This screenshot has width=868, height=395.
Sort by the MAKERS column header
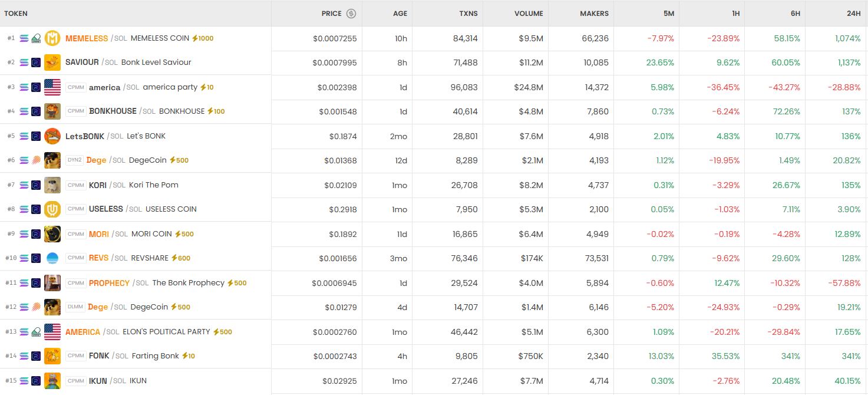click(x=594, y=14)
